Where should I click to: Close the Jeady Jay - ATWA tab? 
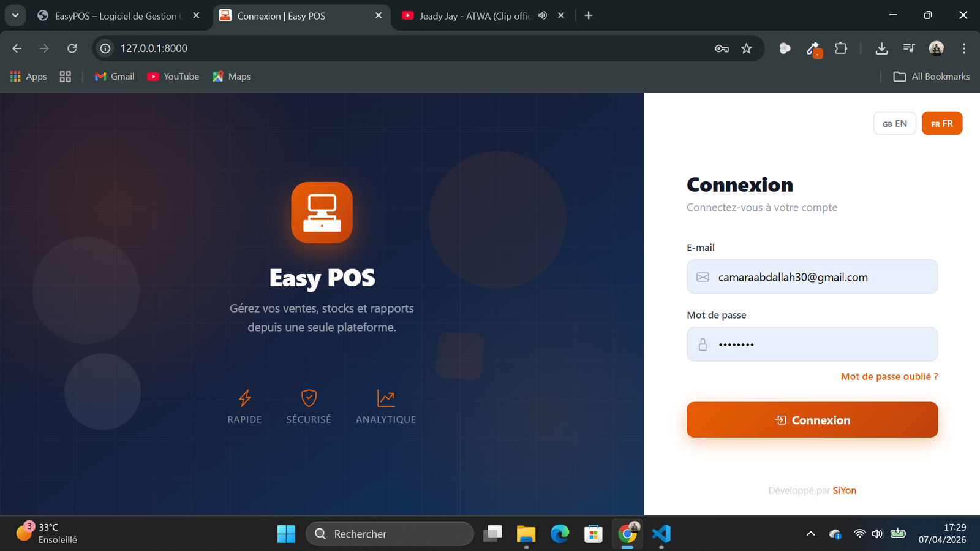coord(561,15)
